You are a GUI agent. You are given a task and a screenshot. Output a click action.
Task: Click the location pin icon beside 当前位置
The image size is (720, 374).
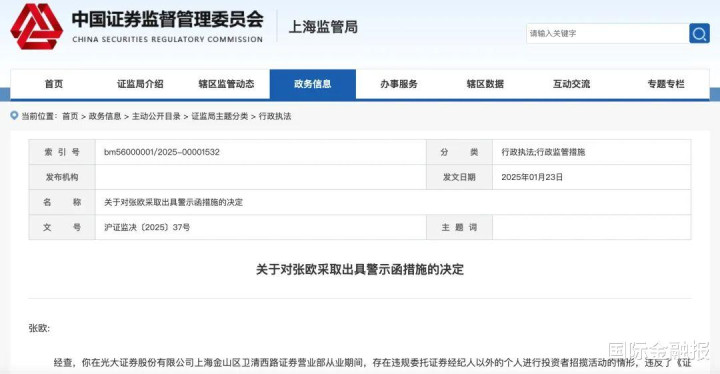[14, 116]
